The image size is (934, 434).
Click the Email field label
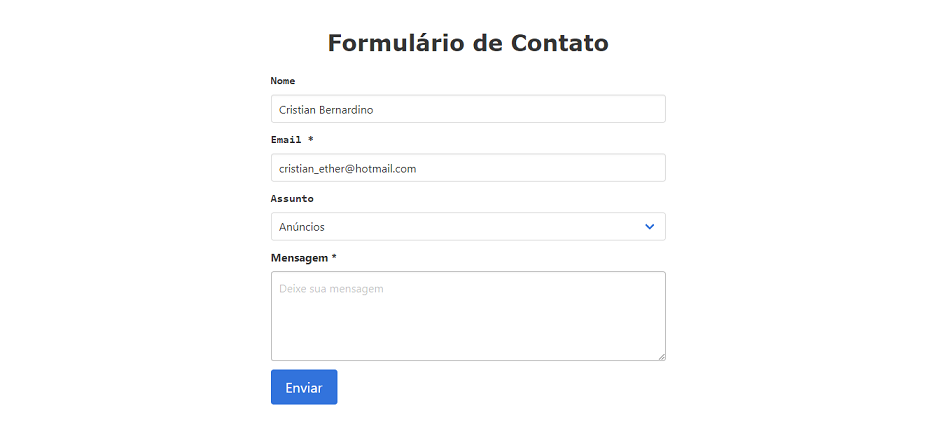point(287,140)
